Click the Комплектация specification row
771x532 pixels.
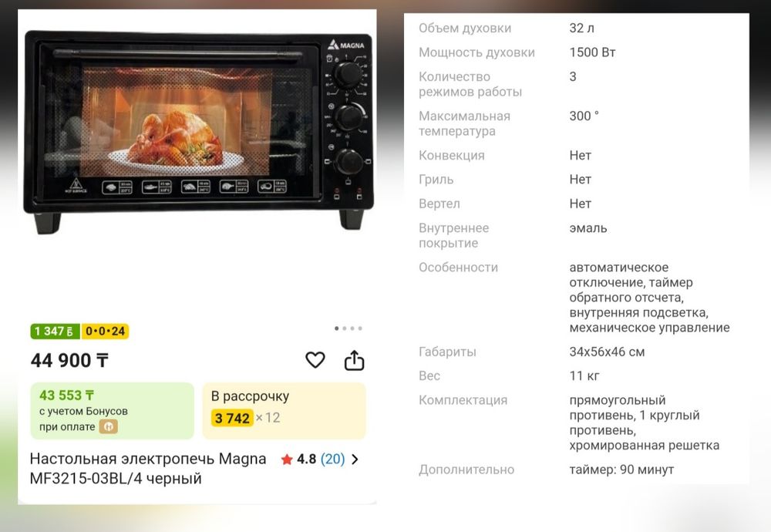pos(576,423)
